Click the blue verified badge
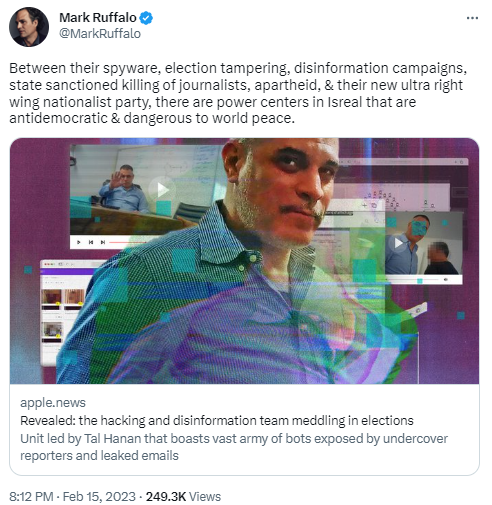Screen dimensions: 492x505 [x=146, y=18]
